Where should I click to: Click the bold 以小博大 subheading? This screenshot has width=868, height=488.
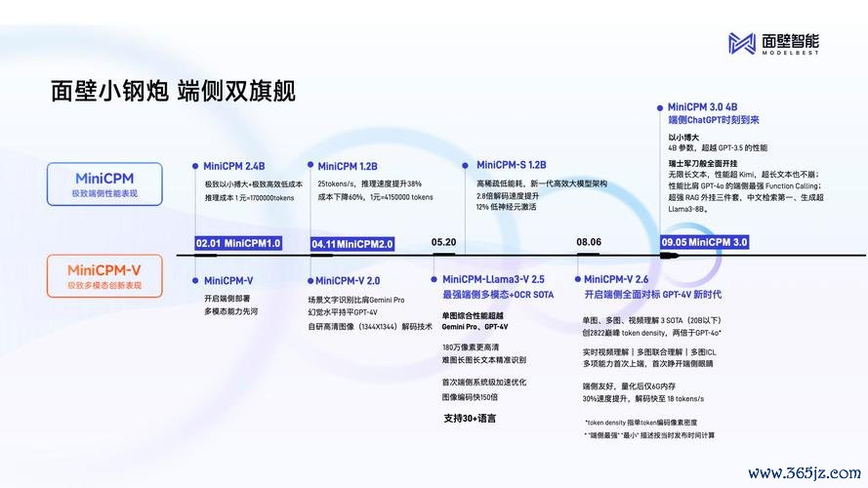pos(683,138)
